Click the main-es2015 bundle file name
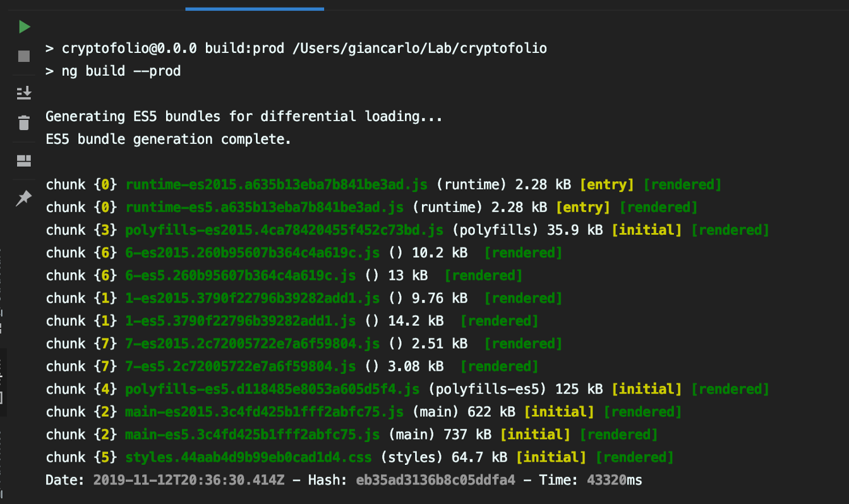The image size is (849, 504). coord(264,412)
